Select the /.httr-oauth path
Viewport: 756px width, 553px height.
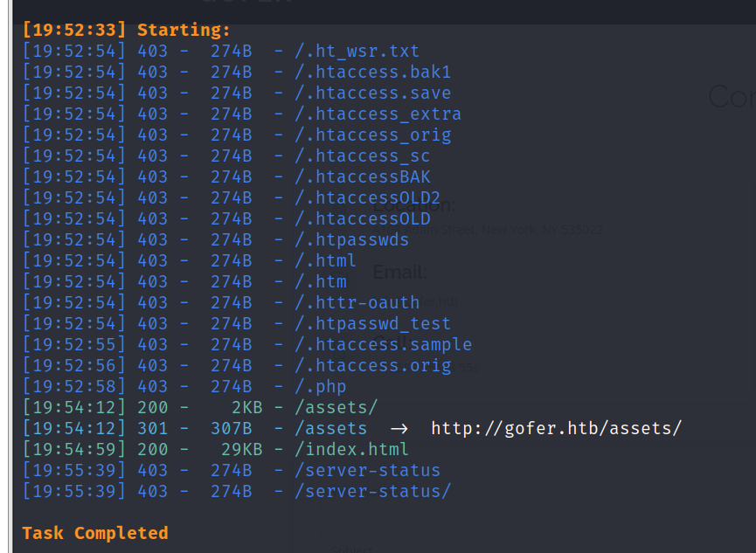pos(357,303)
